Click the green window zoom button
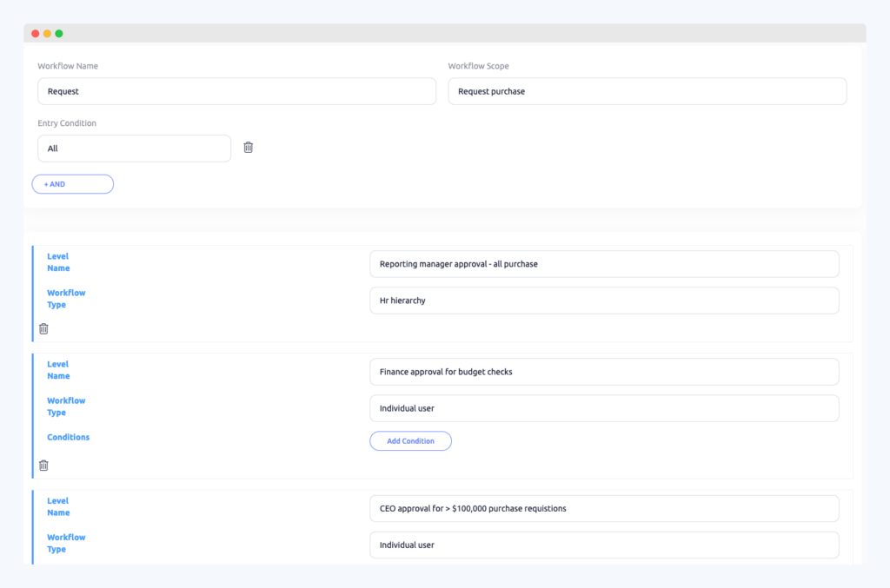The width and height of the screenshot is (890, 588). pos(58,32)
